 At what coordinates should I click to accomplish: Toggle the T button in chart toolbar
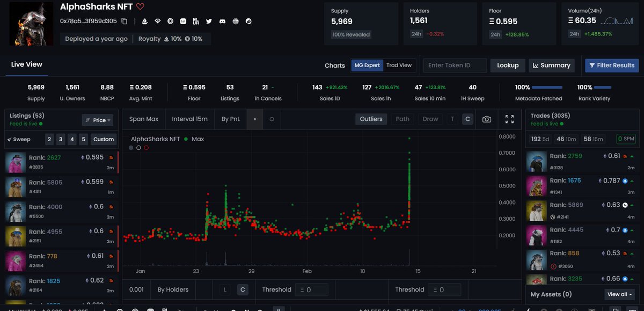click(x=452, y=119)
